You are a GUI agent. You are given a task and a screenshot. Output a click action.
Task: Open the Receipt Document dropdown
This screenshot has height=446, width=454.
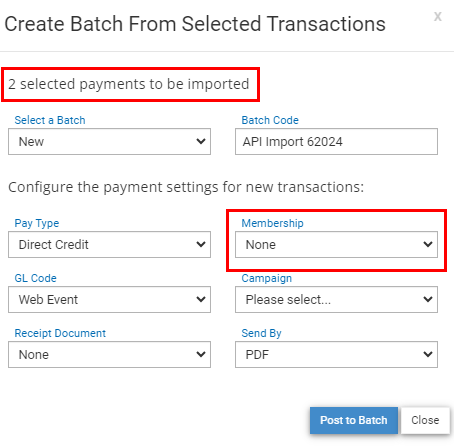pos(109,355)
